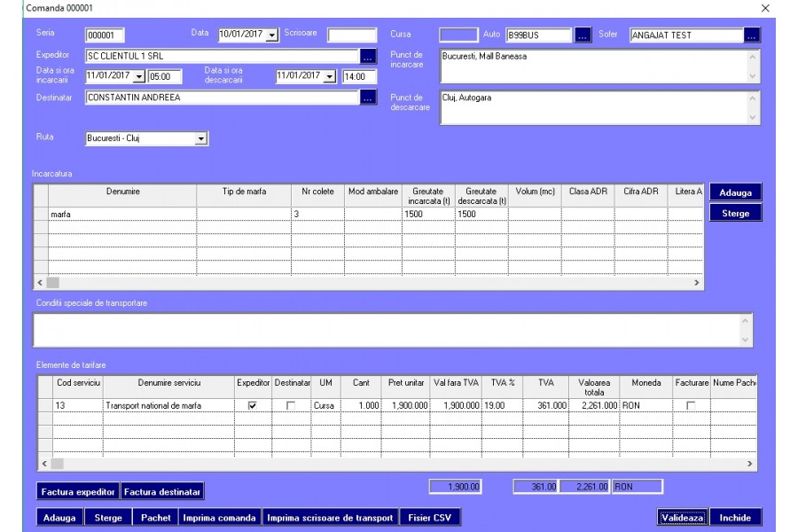This screenshot has width=798, height=532.
Task: Click the Inchide button
Action: click(x=735, y=517)
